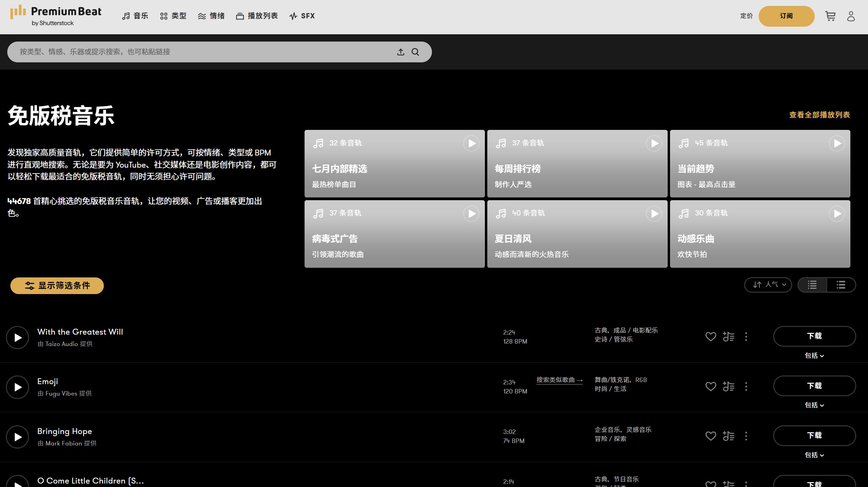868x487 pixels.
Task: Open the shopping cart icon
Action: 830,16
